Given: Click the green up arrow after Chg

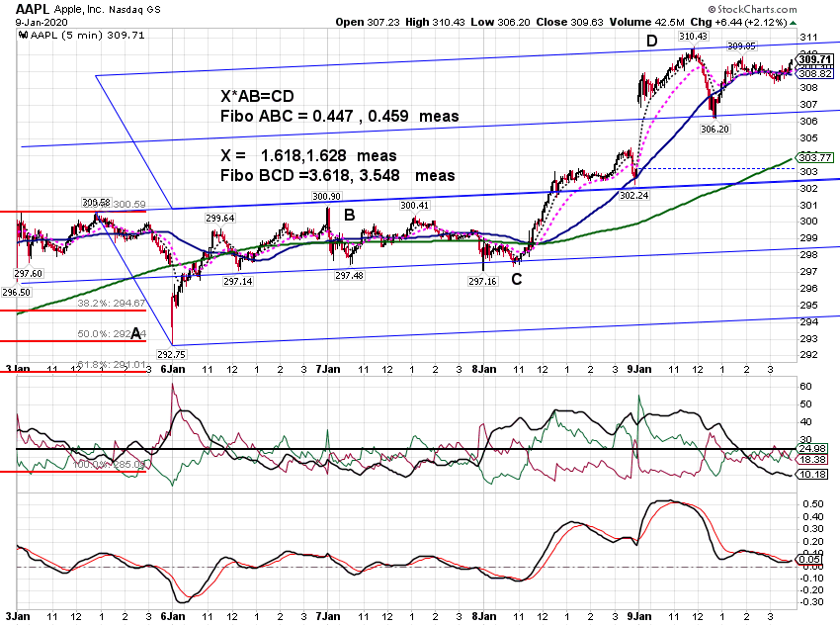Looking at the screenshot, I should (793, 23).
